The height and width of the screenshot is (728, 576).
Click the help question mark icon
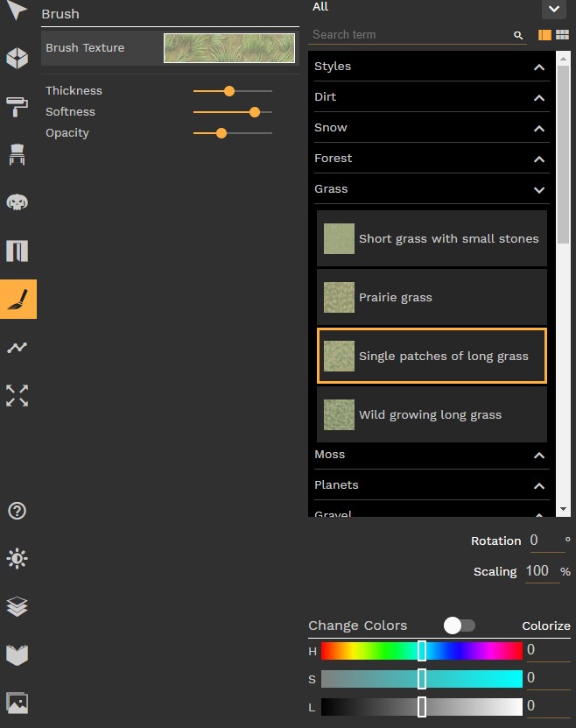[x=18, y=511]
